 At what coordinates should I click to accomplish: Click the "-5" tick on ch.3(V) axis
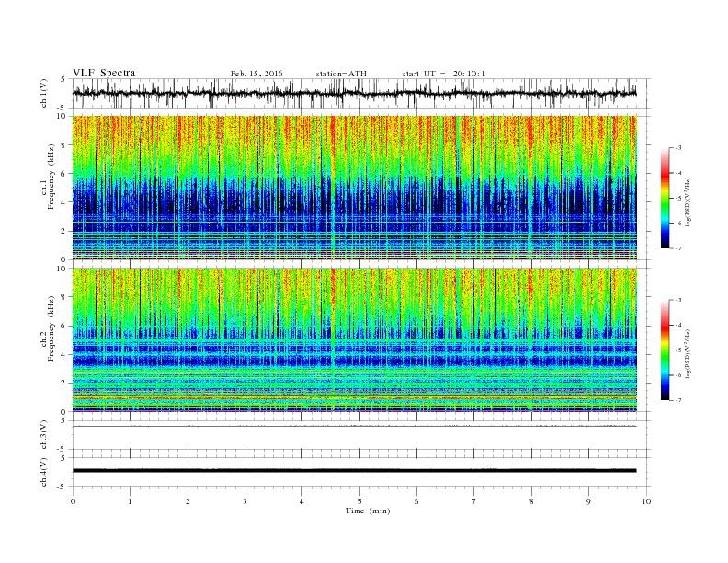coord(63,449)
